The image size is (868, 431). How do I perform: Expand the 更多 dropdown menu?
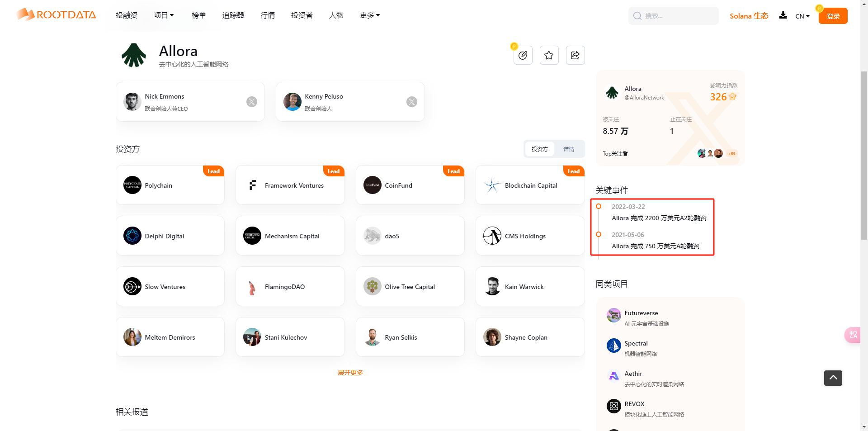[x=370, y=15]
